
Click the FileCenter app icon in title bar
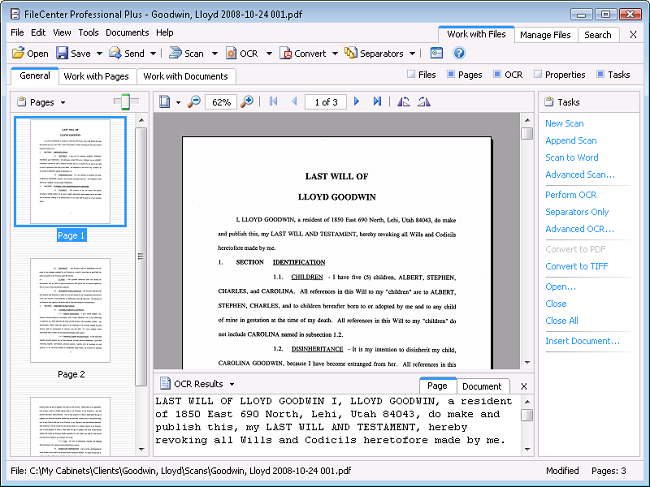[x=15, y=15]
